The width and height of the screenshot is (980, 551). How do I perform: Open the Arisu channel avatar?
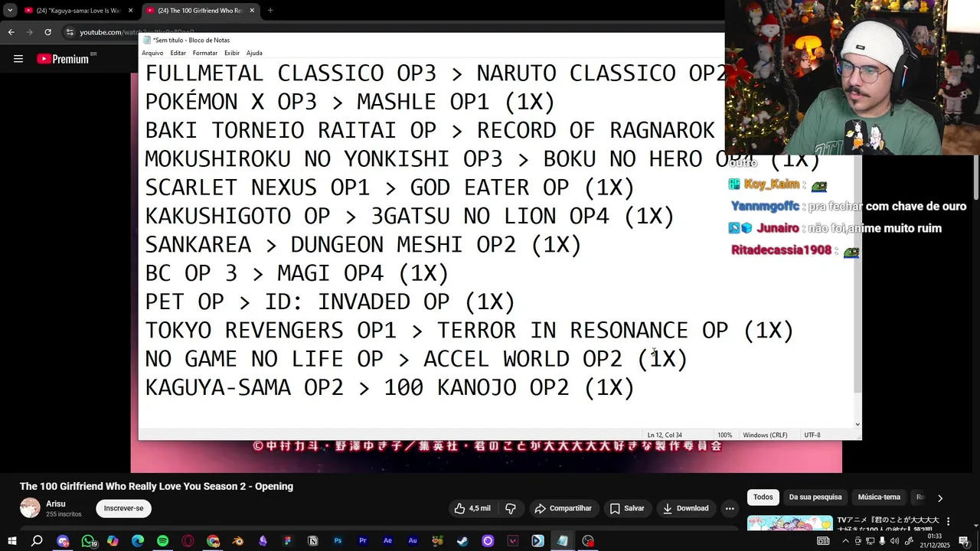coord(30,508)
